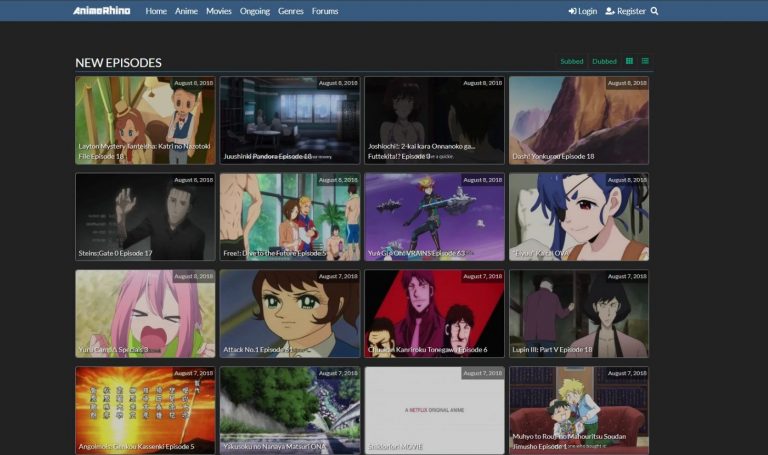Open Juushinki Pandora Episode 18 thumbnail
This screenshot has height=455, width=768.
290,120
